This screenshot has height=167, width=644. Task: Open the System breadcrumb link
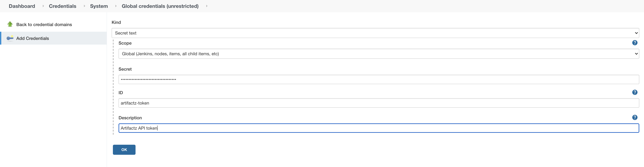coord(99,6)
